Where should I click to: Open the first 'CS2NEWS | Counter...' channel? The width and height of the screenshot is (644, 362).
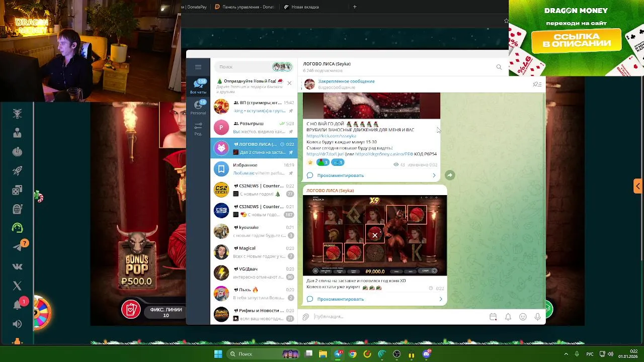(254, 190)
